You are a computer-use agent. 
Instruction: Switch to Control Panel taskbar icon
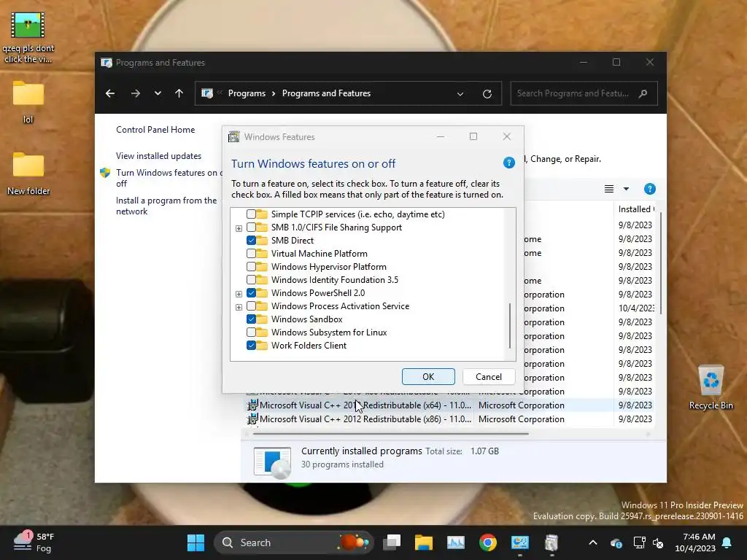click(x=519, y=542)
